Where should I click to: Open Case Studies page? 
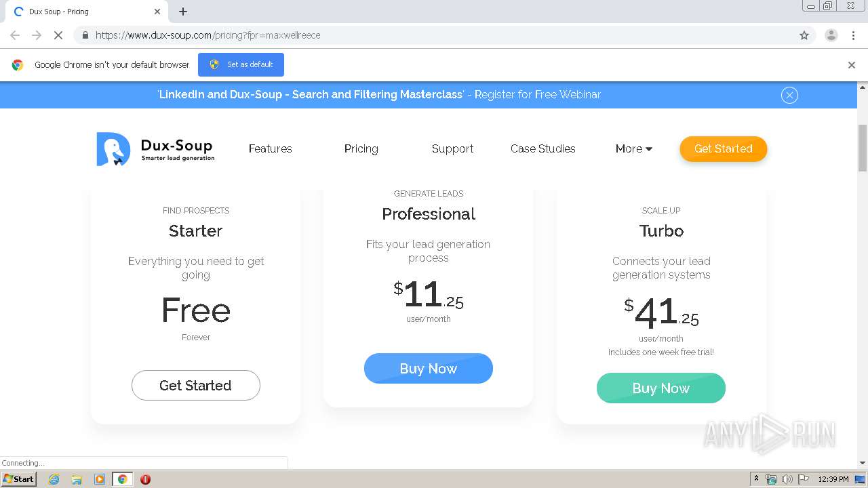pyautogui.click(x=542, y=149)
